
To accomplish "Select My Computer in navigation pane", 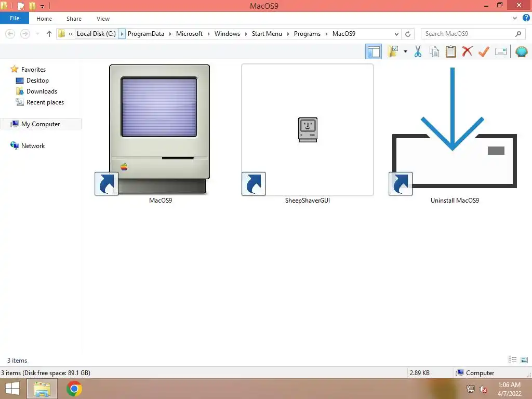I will pyautogui.click(x=41, y=124).
